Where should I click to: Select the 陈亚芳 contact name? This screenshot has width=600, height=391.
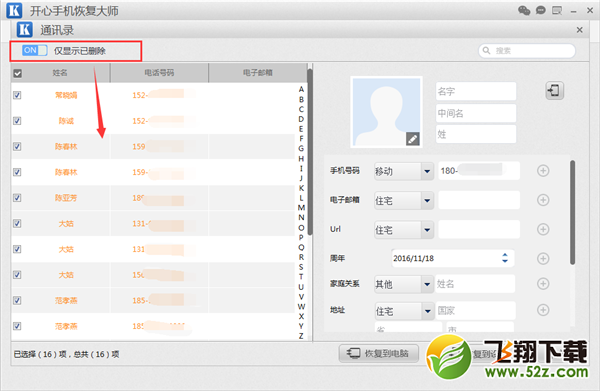66,198
